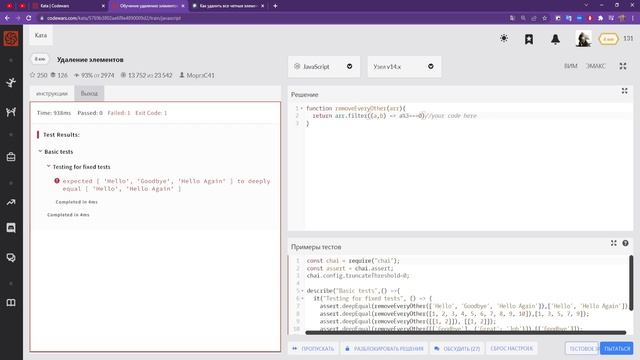The width and height of the screenshot is (640, 360).
Task: Click the Codewars logo in sidebar
Action: (11, 39)
